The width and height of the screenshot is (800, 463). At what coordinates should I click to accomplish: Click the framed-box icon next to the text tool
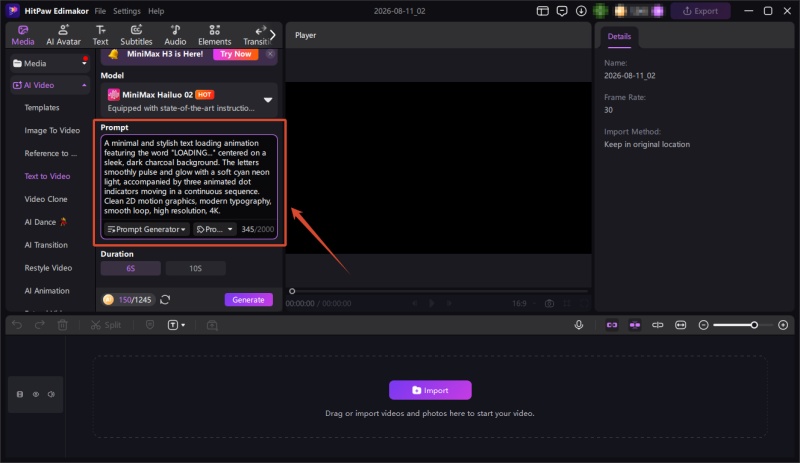(x=212, y=325)
